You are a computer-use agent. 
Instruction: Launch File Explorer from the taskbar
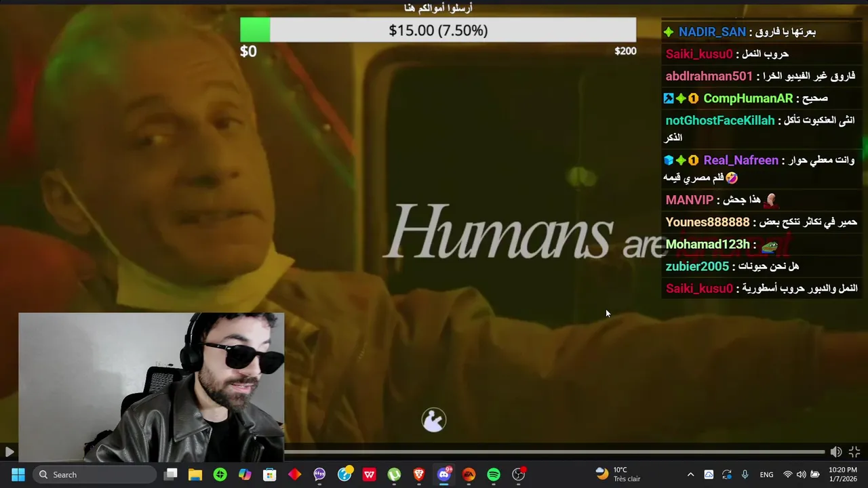pos(195,474)
